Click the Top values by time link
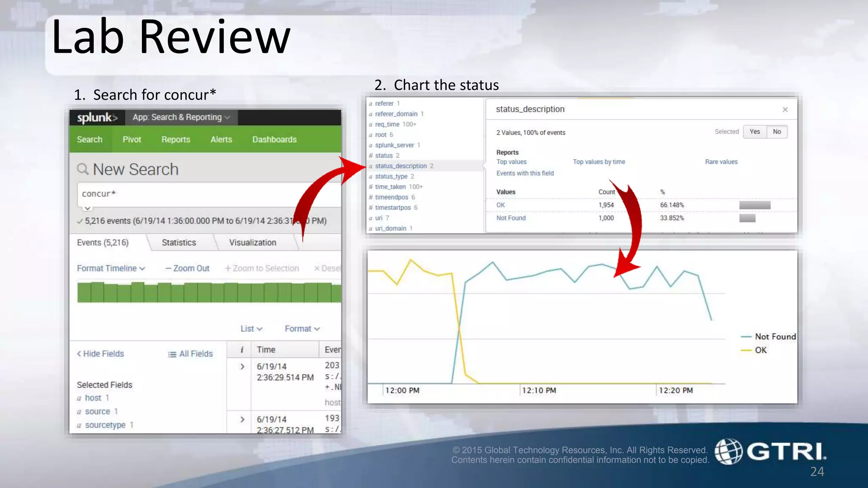The width and height of the screenshot is (868, 488). click(x=598, y=162)
